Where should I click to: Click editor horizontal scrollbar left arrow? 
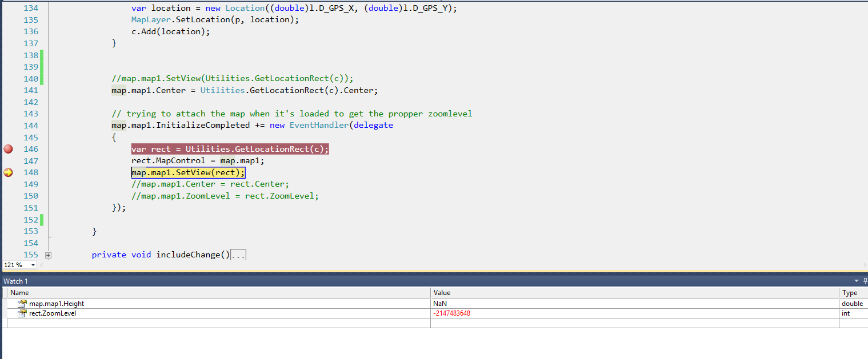(42, 265)
